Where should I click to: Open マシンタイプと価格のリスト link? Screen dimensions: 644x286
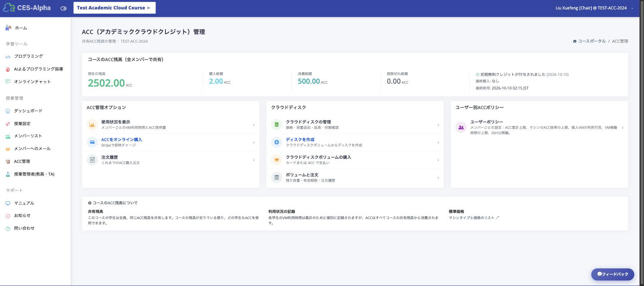point(474,218)
